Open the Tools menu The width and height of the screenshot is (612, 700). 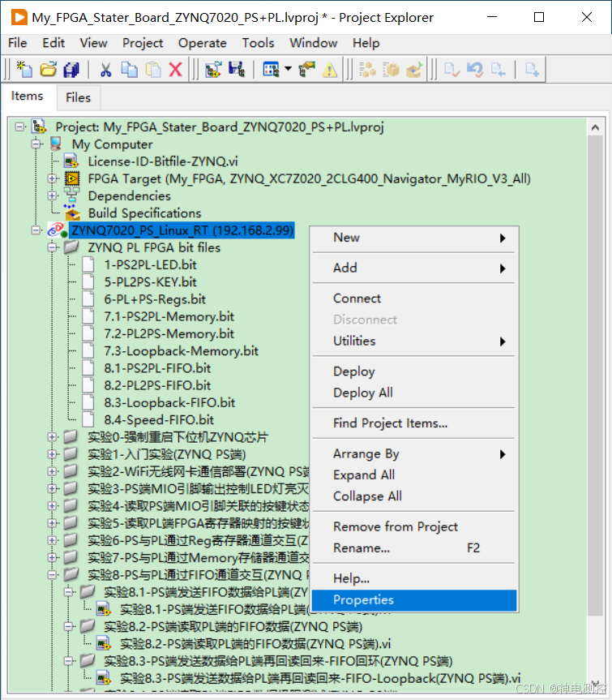click(x=259, y=43)
